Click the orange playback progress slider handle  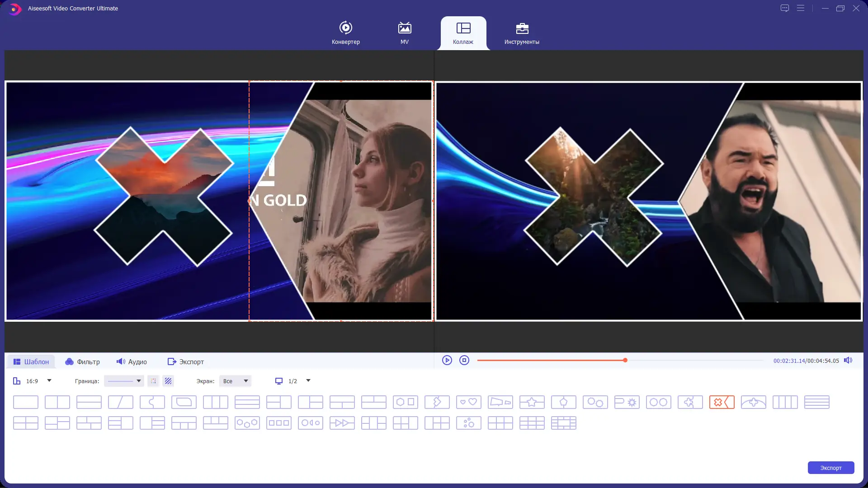point(625,360)
